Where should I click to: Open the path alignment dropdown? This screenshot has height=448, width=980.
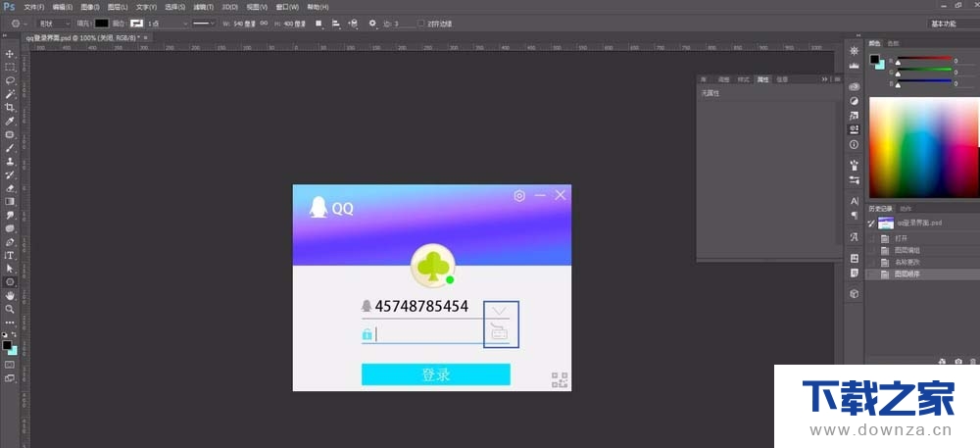[335, 24]
